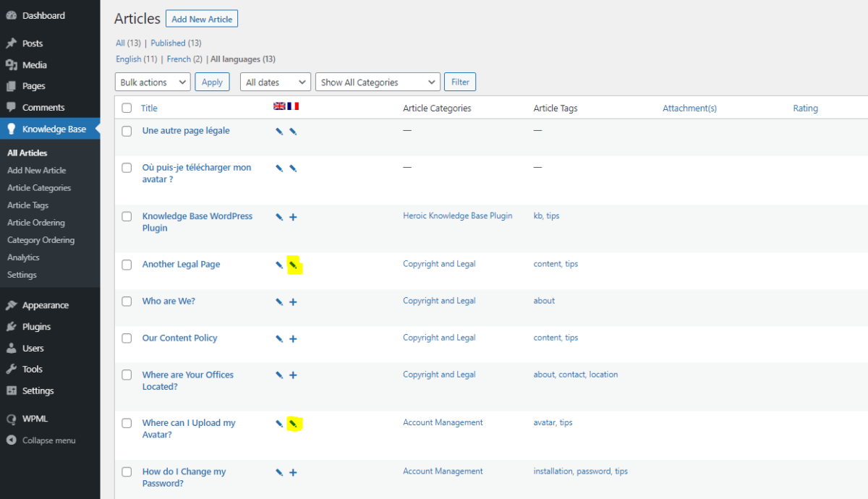The image size is (868, 499).
Task: Edit English version of Where are Your Offices
Action: point(279,375)
